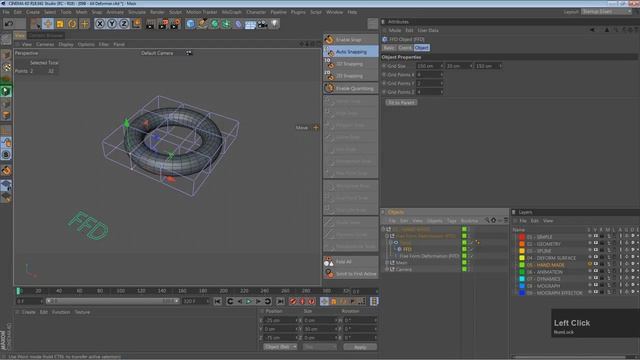
Task: Click Default Camera label in viewport
Action: (157, 53)
